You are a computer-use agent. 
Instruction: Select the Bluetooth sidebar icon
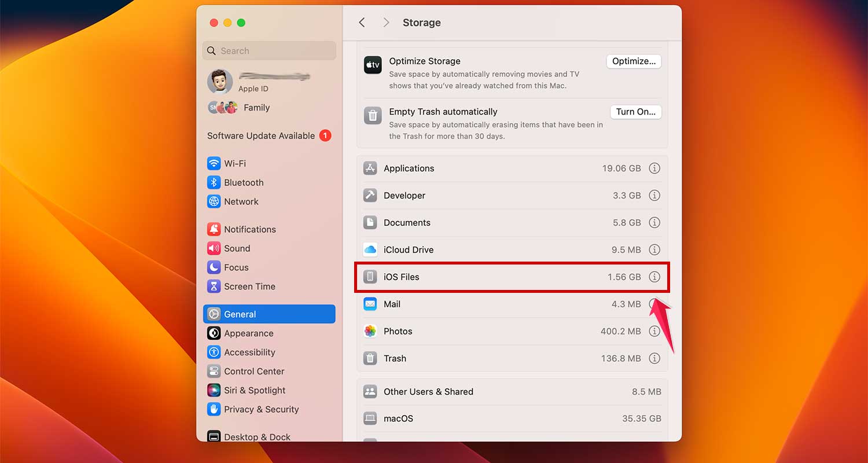[214, 182]
